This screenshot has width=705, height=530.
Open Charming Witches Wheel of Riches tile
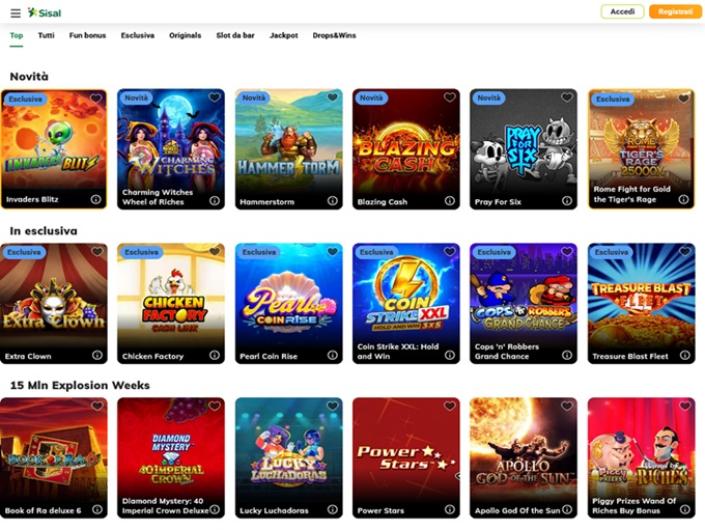tap(171, 149)
